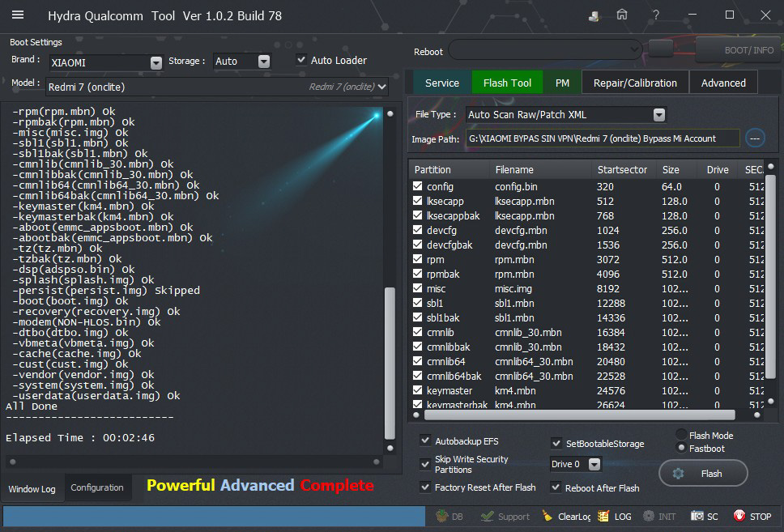This screenshot has height=532, width=784.
Task: Open the Advanced tab
Action: point(723,83)
